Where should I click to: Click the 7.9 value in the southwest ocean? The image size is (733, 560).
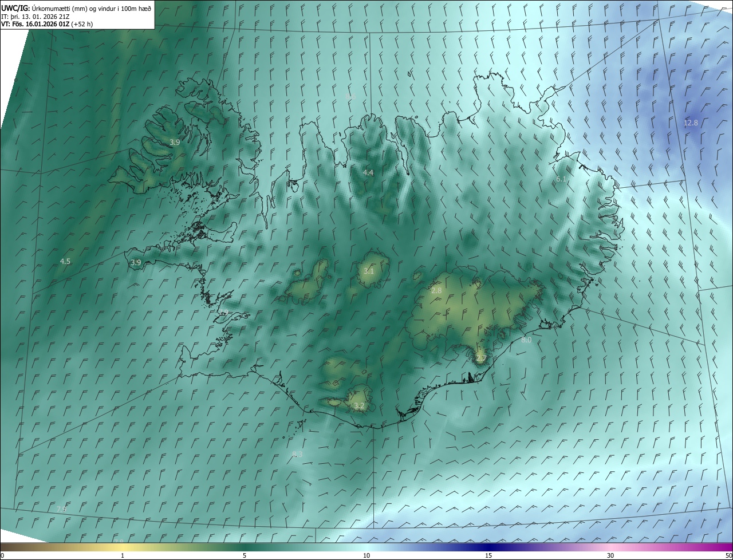click(61, 509)
